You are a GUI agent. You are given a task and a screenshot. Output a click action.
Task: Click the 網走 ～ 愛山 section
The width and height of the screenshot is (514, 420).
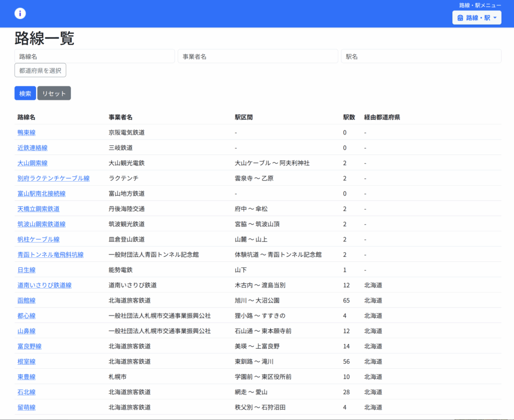pyautogui.click(x=251, y=392)
